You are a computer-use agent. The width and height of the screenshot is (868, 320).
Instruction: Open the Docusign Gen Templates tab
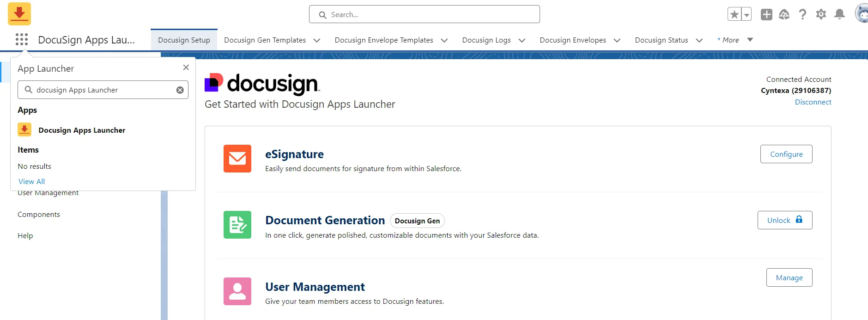(x=265, y=40)
